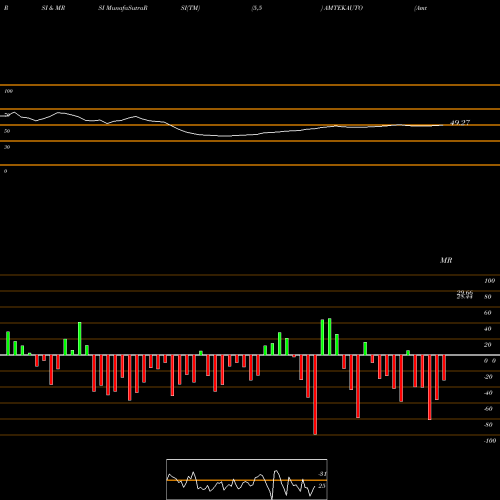Click the tallest red bar reaching -100
The image size is (500, 500).
315,395
